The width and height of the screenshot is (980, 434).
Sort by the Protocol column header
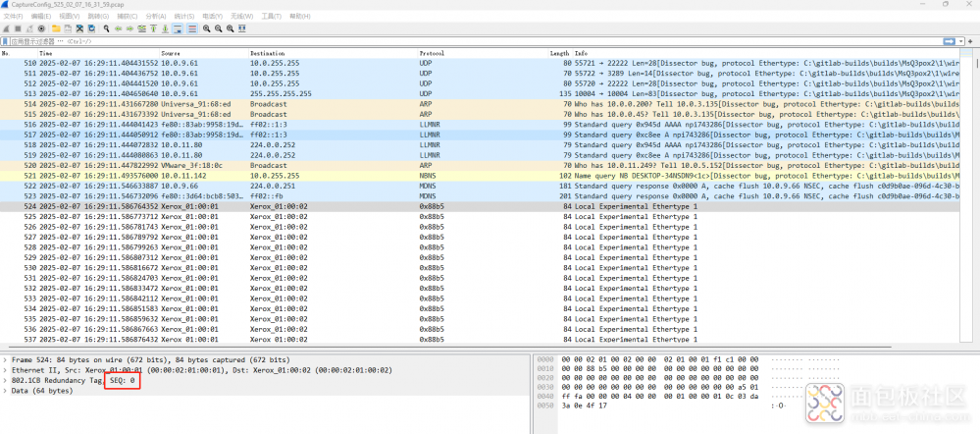(x=483, y=54)
